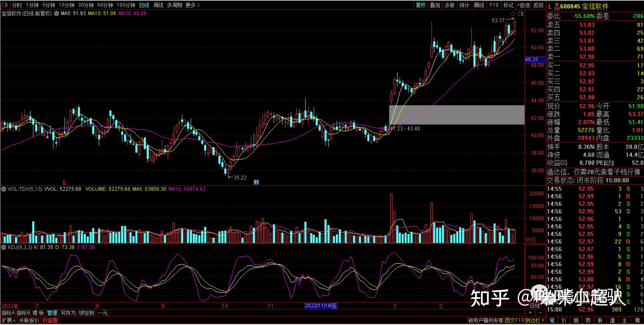644x325 pixels.
Task: Activate the 画线 drawing tool
Action: (x=479, y=5)
